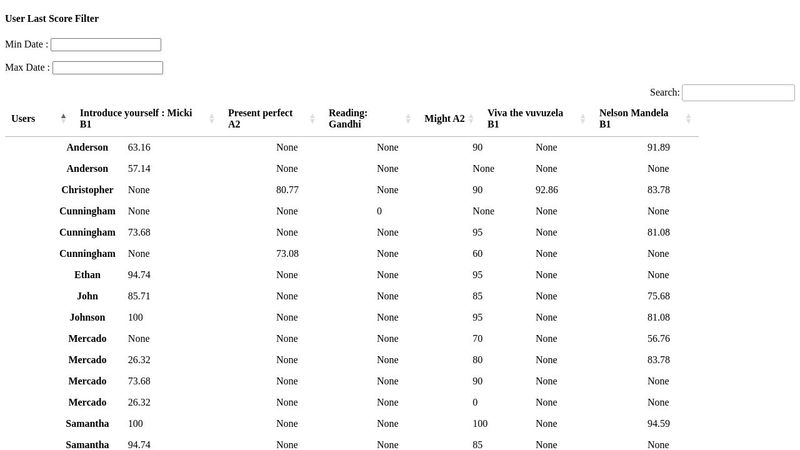
Task: Click sort icon for Introduce yourself column
Action: click(212, 118)
